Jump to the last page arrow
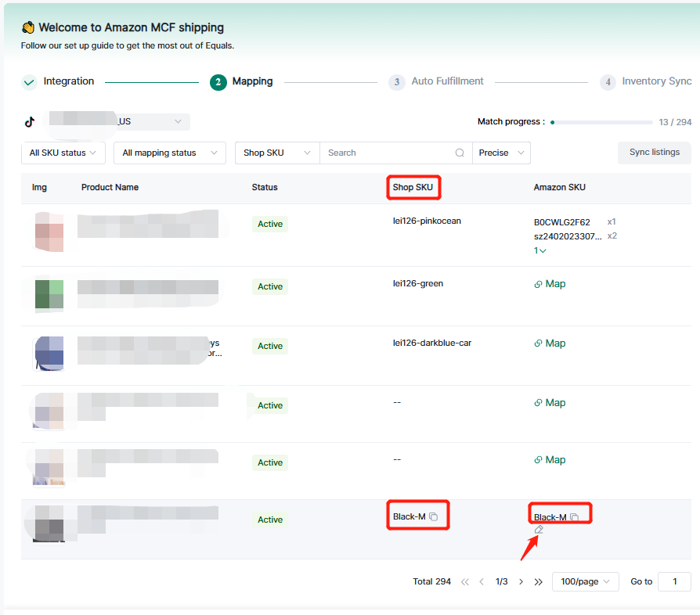Viewport: 700px width, 615px height. (x=539, y=581)
